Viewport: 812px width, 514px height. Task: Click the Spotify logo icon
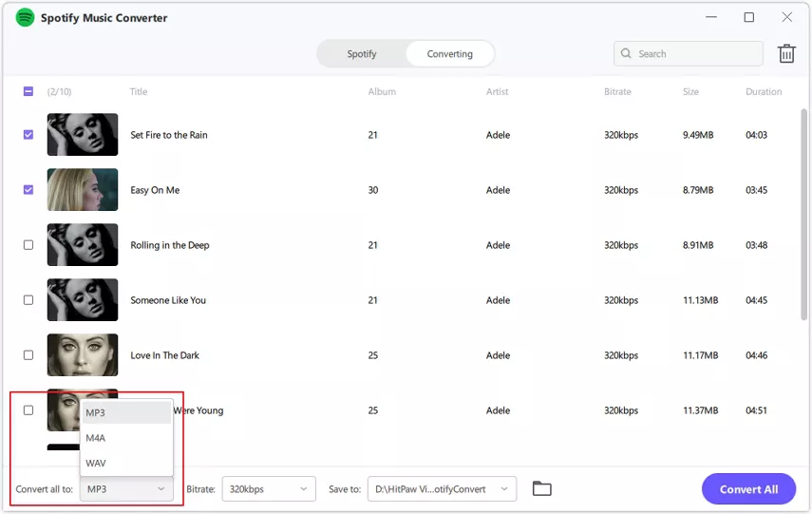[x=25, y=18]
